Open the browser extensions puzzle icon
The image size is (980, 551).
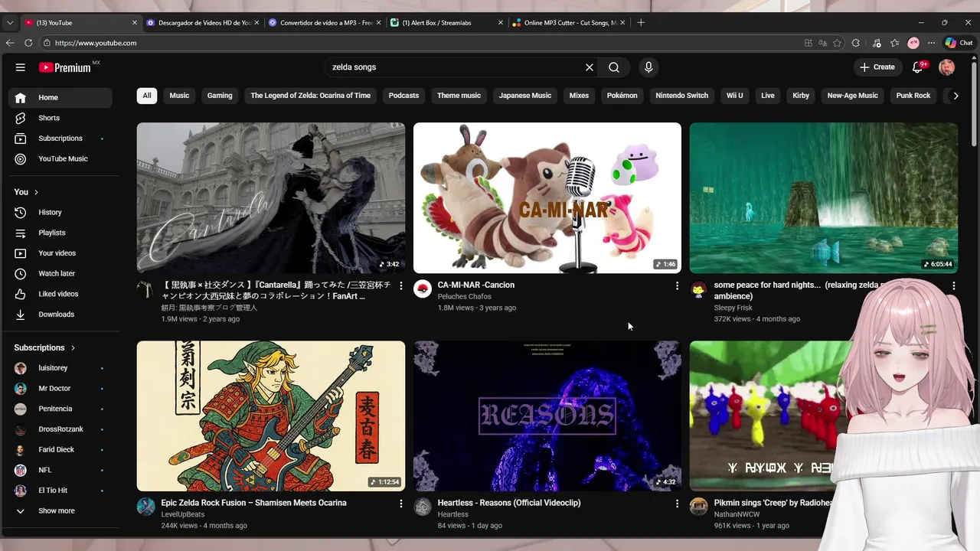point(856,43)
